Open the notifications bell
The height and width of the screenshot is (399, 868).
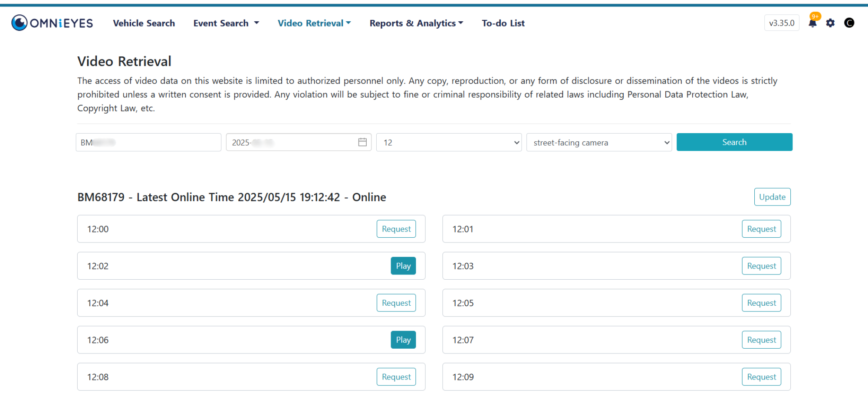point(812,23)
